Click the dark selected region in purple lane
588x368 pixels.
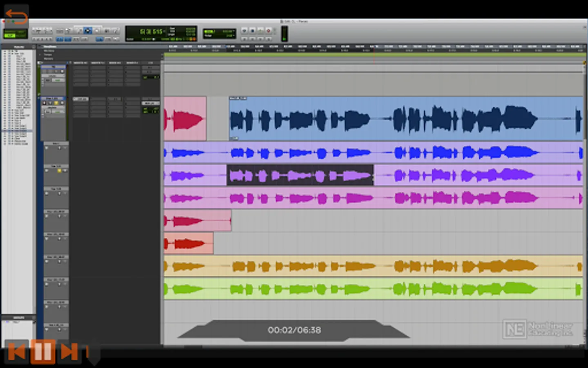point(300,175)
